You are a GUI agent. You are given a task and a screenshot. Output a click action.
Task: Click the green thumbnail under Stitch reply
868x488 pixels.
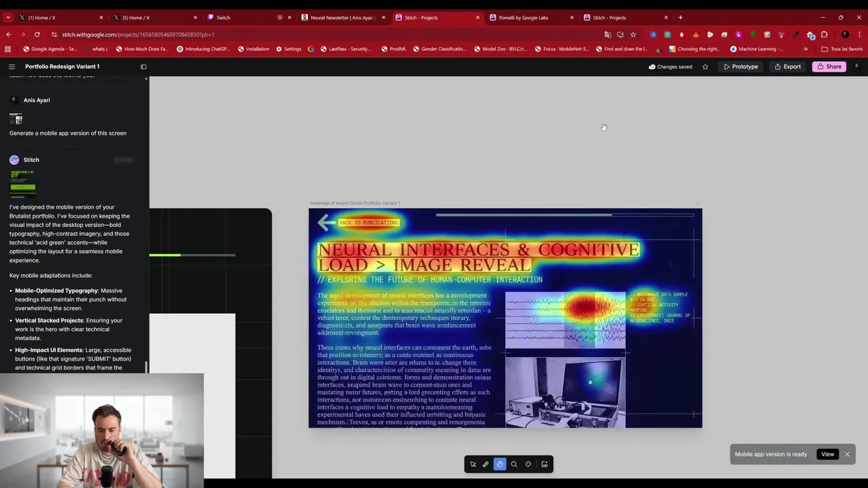click(22, 183)
